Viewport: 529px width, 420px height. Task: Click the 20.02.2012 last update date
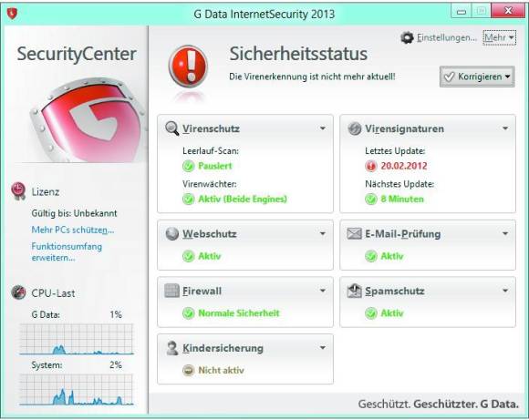(404, 166)
